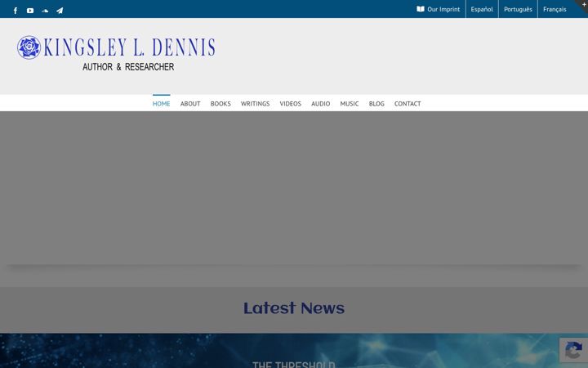This screenshot has height=368, width=588.
Task: Open the About menu item
Action: coord(190,104)
